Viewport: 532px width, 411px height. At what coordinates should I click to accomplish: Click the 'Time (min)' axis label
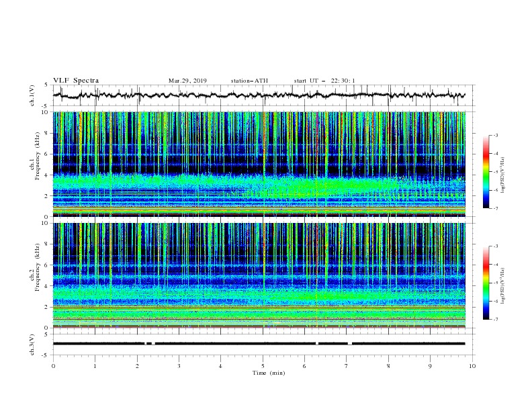coord(269,373)
